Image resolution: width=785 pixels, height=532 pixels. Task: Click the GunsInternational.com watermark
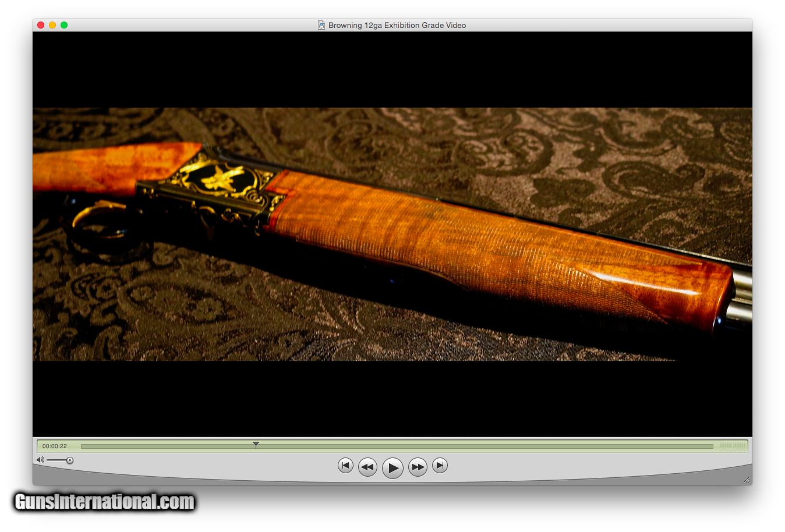[105, 502]
